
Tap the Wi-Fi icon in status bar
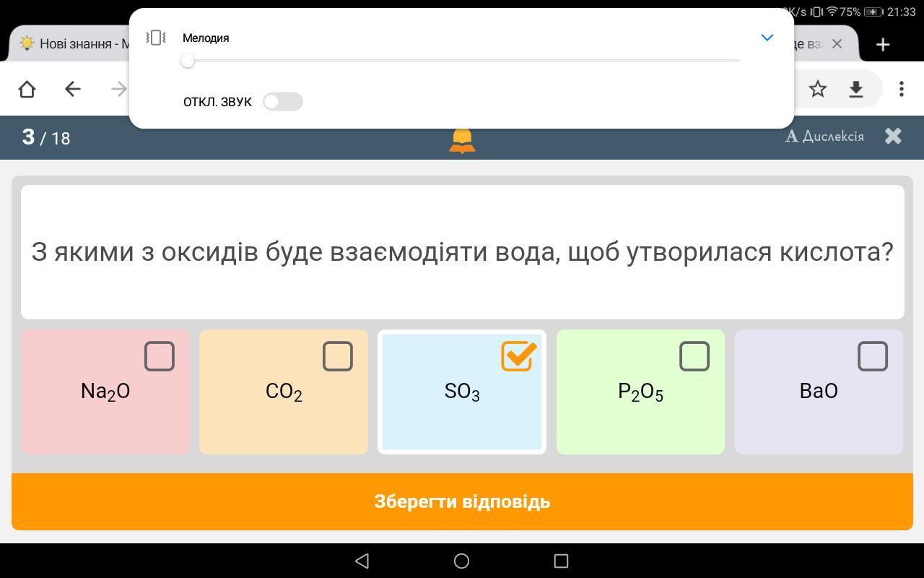point(832,12)
